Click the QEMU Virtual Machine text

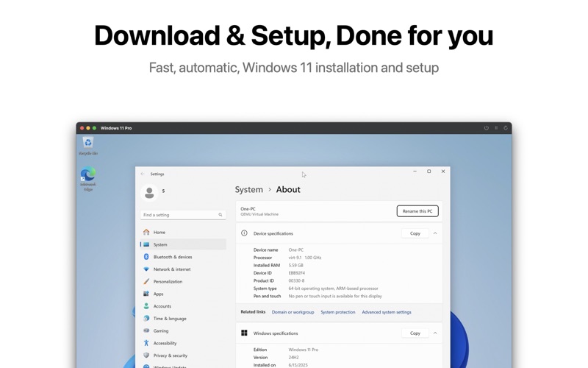point(259,214)
